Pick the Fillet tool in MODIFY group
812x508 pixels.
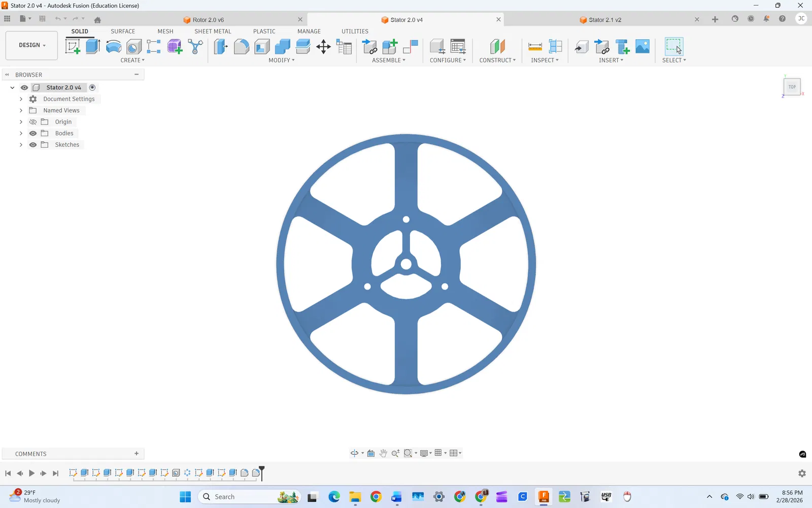pyautogui.click(x=242, y=47)
